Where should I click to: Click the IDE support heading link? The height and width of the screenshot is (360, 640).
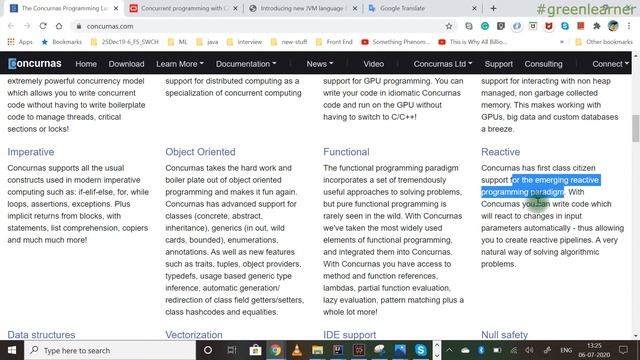coord(349,335)
